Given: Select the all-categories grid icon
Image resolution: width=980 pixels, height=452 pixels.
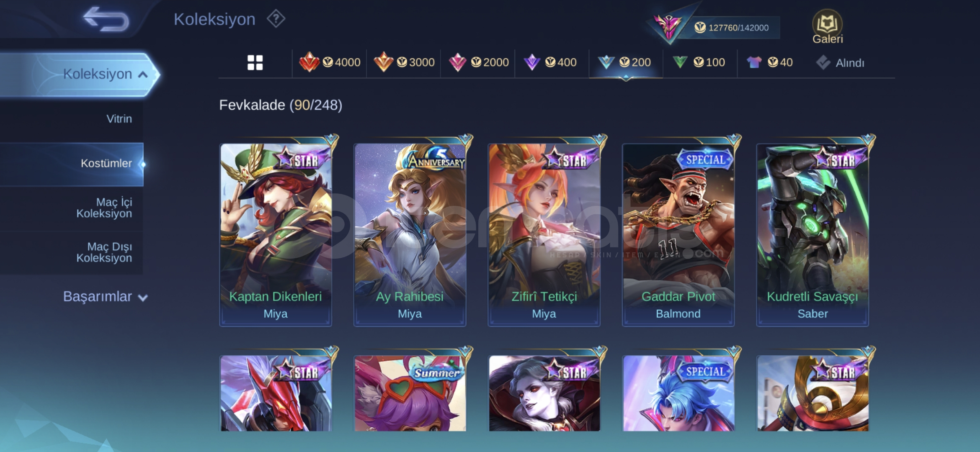Looking at the screenshot, I should coord(255,63).
